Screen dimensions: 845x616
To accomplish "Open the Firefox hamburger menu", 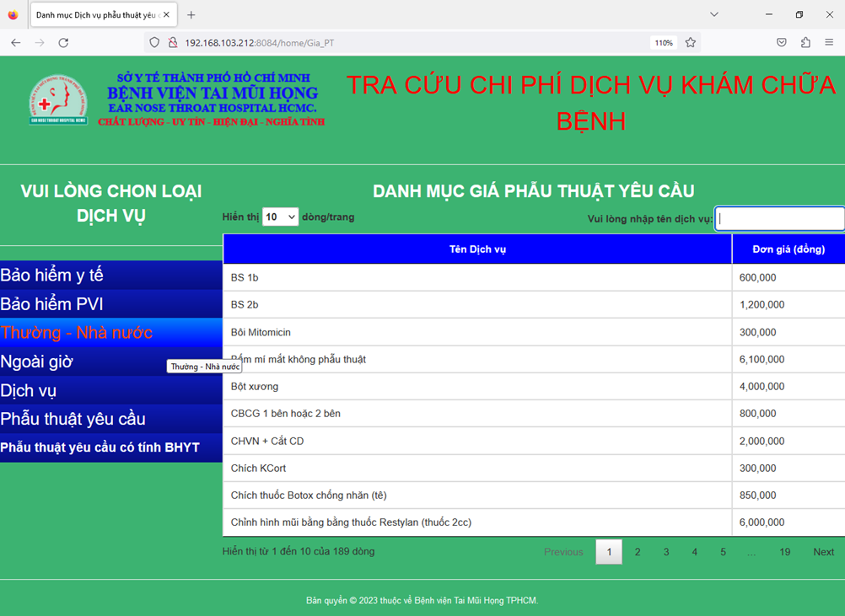I will tap(830, 42).
